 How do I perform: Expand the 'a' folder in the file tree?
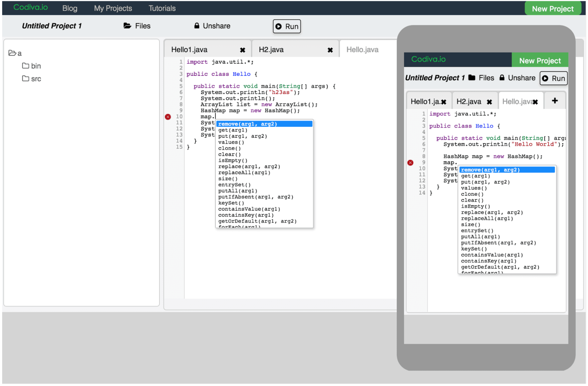click(x=12, y=53)
